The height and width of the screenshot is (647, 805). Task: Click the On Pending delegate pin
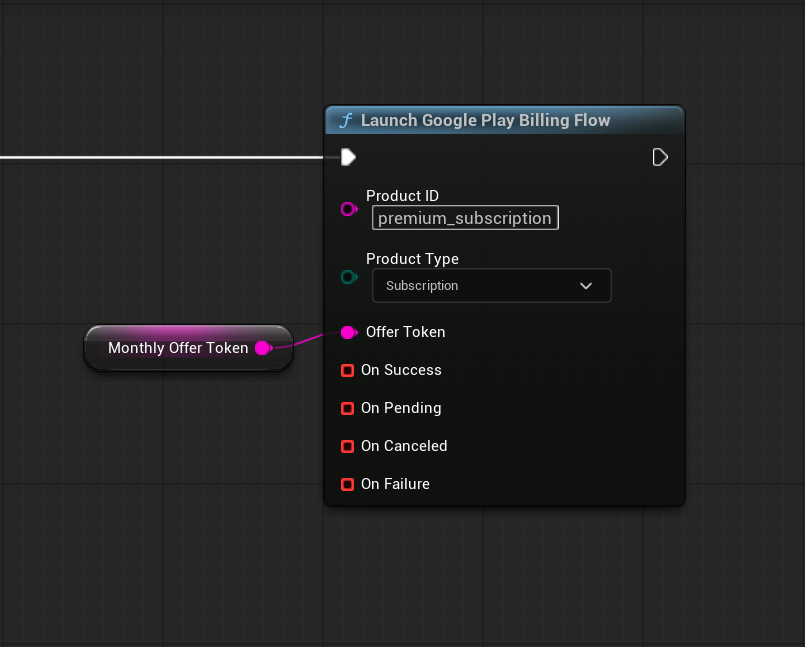tap(348, 408)
